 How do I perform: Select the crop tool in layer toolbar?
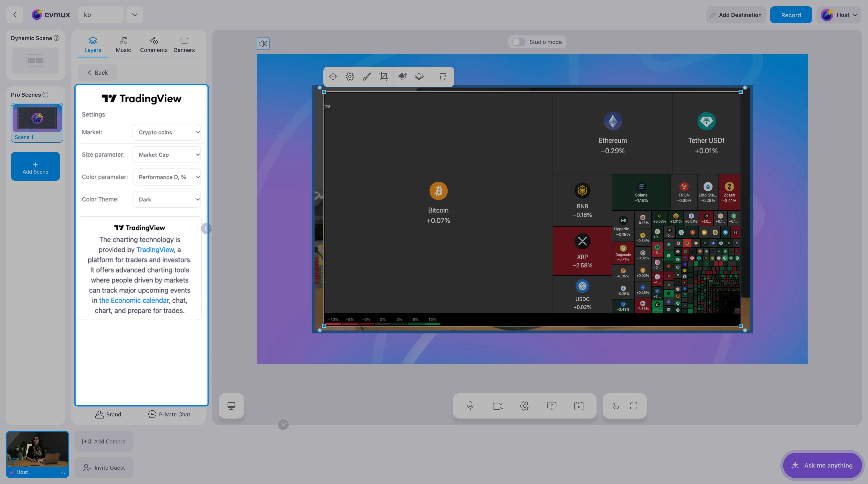pyautogui.click(x=384, y=76)
